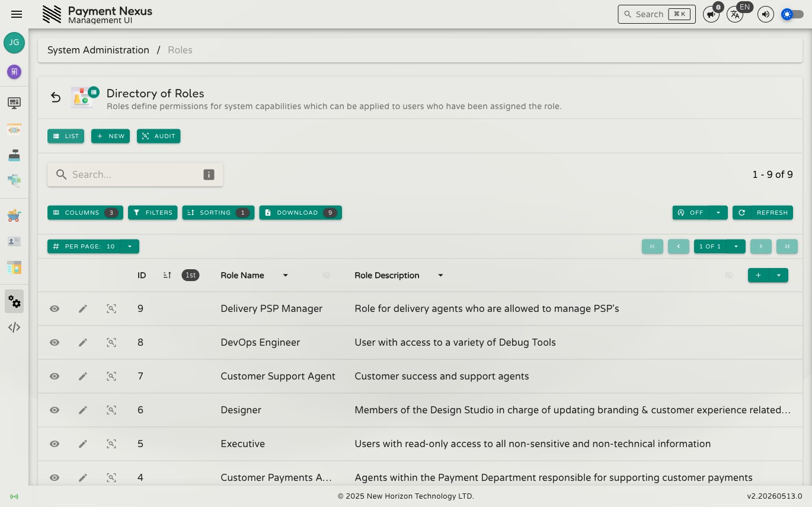This screenshot has height=507, width=812.
Task: Open the hamburger navigation menu
Action: click(17, 14)
